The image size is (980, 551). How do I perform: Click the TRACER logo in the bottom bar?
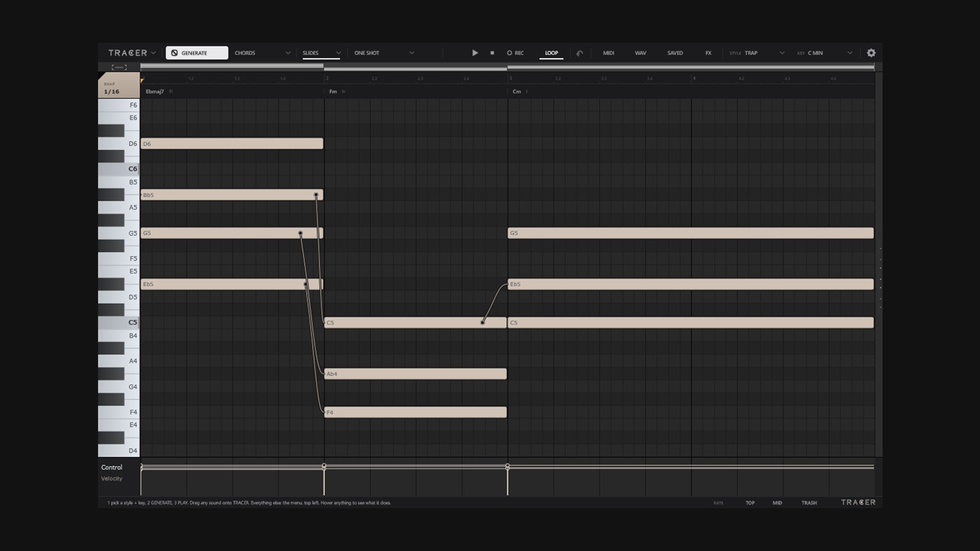858,502
